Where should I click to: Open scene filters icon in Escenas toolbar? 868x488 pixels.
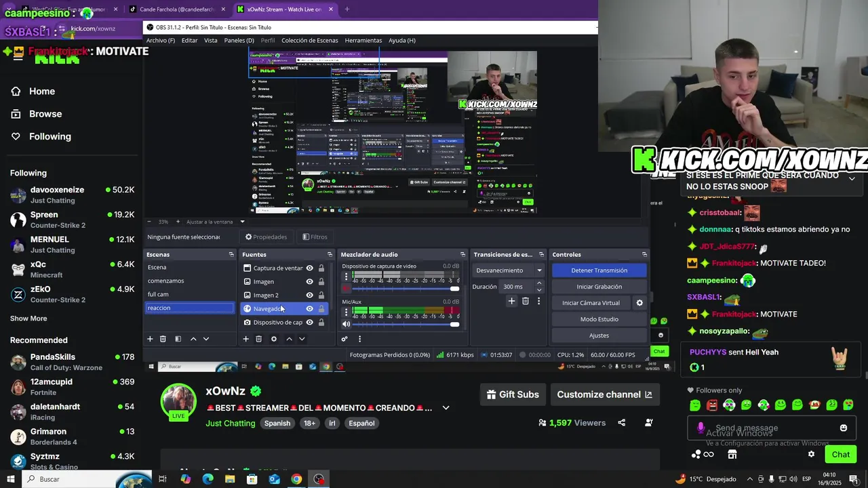(x=178, y=339)
